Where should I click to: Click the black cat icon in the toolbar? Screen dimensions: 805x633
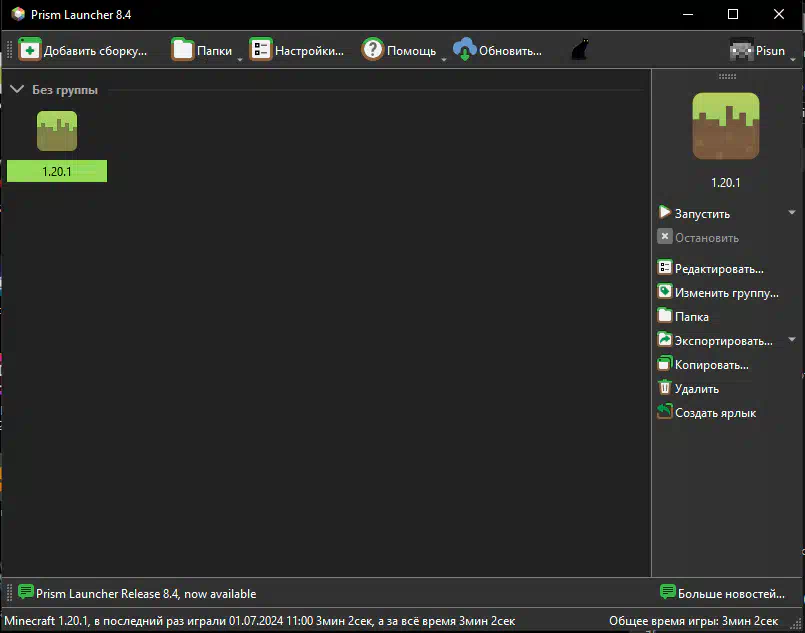click(x=580, y=50)
